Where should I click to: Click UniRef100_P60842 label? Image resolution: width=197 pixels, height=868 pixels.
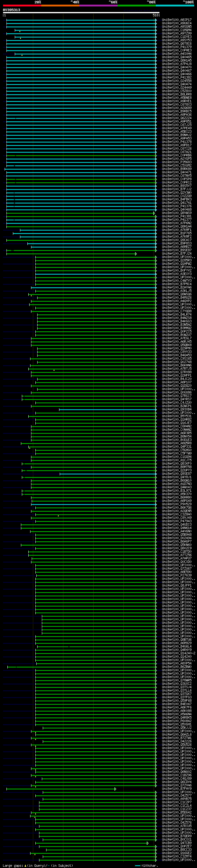(177, 721)
